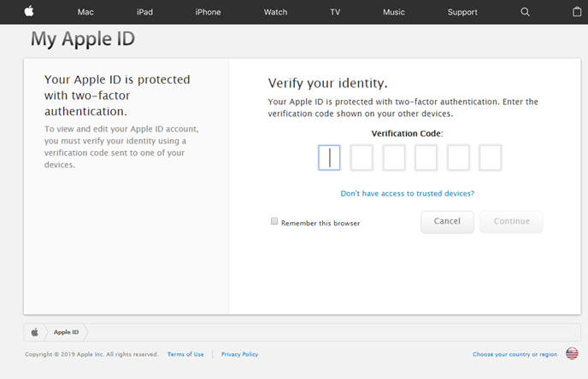Screen dimensions: 588x379
Task: Focus the sixth verification code box
Action: (491, 158)
